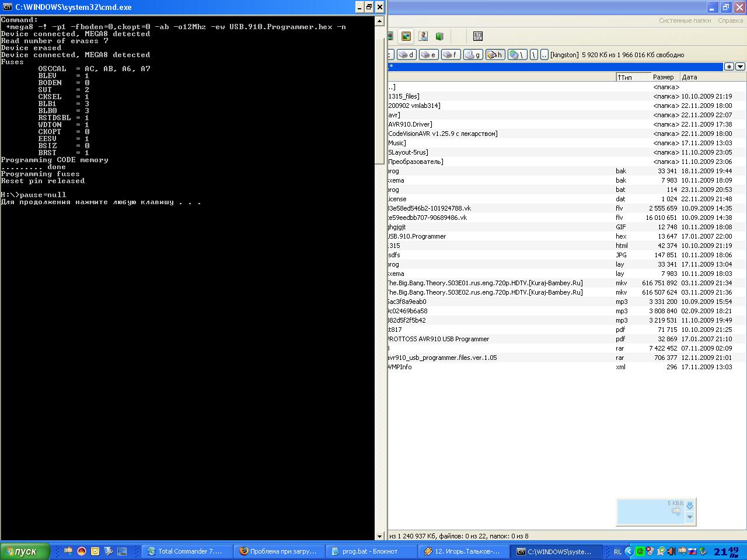Switch to prog.bat Notepad taskbar window
Image resolution: width=747 pixels, height=560 pixels.
371,551
